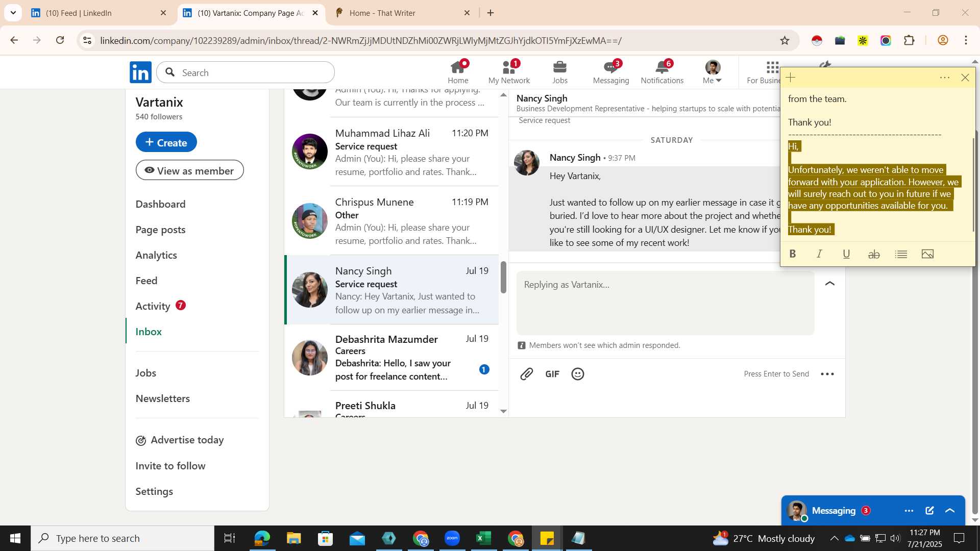Viewport: 980px width, 551px height.
Task: Click the LinkedIn logo
Action: point(140,72)
